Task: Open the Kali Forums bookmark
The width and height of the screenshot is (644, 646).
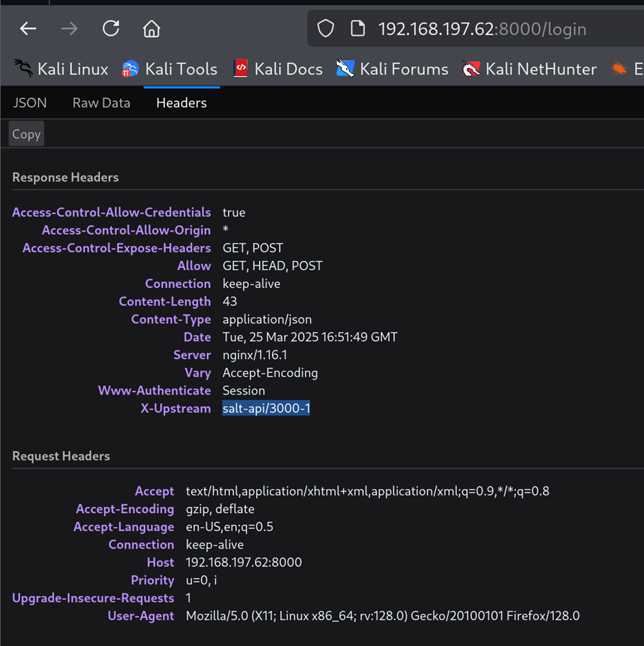Action: pos(392,69)
